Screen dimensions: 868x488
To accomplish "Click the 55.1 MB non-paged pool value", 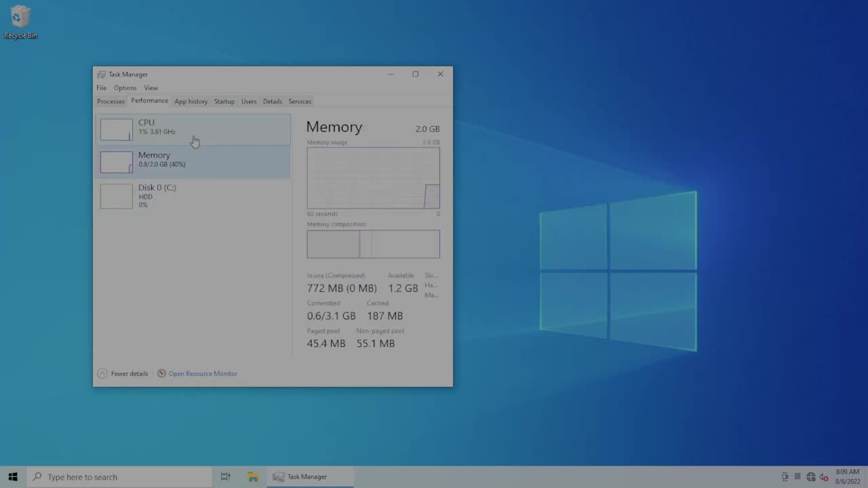I will tap(376, 344).
